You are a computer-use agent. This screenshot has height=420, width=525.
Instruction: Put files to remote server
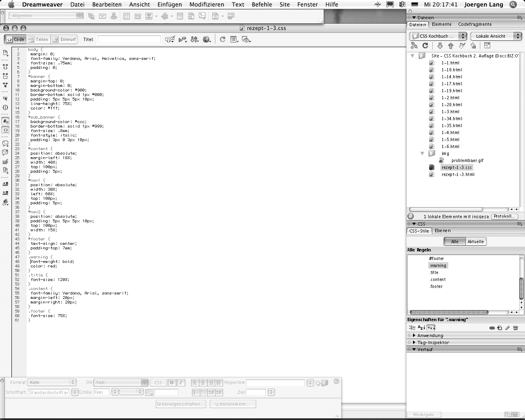pyautogui.click(x=451, y=46)
